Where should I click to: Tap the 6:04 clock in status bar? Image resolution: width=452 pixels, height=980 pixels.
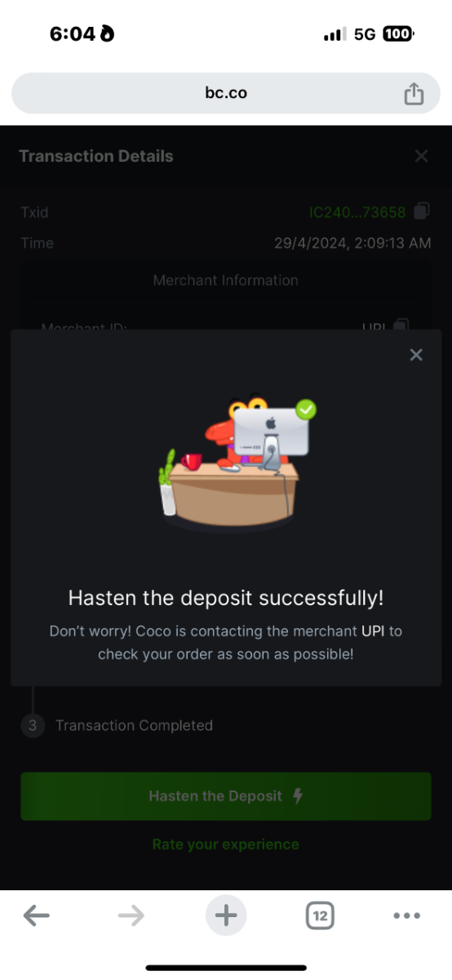[x=73, y=34]
